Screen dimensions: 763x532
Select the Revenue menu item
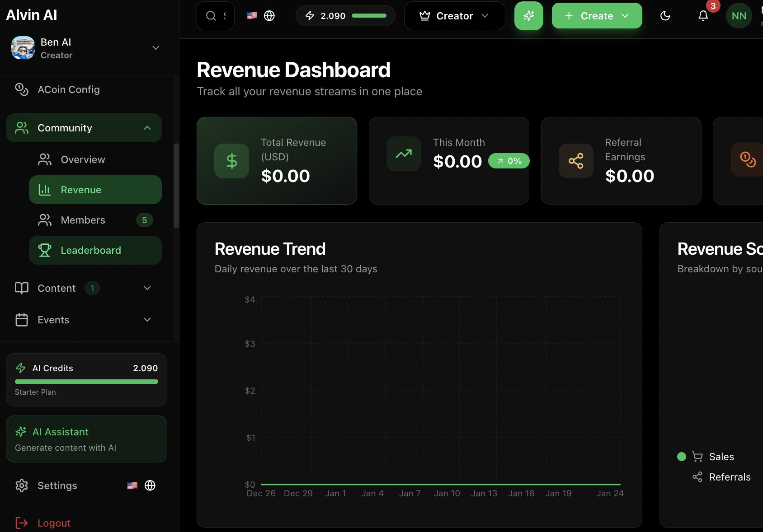[95, 190]
